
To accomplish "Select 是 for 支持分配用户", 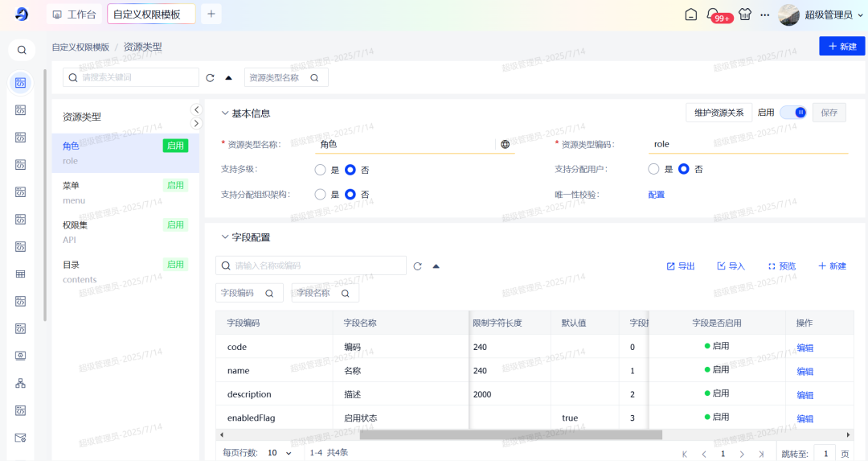I will [654, 169].
